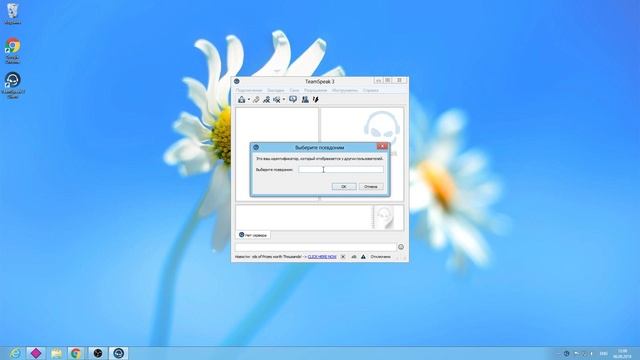640x360 pixels.
Task: Minimize the TeamSpeak 3 window
Action: pyautogui.click(x=378, y=81)
